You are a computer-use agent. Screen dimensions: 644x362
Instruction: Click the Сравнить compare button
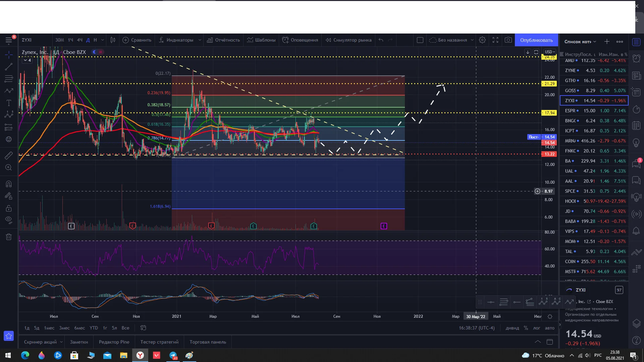point(137,40)
